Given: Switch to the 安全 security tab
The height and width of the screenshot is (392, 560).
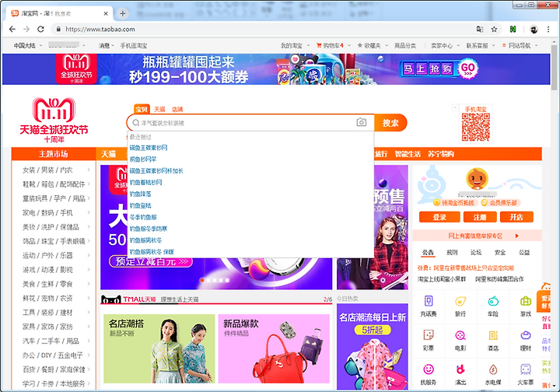Looking at the screenshot, I should 500,253.
